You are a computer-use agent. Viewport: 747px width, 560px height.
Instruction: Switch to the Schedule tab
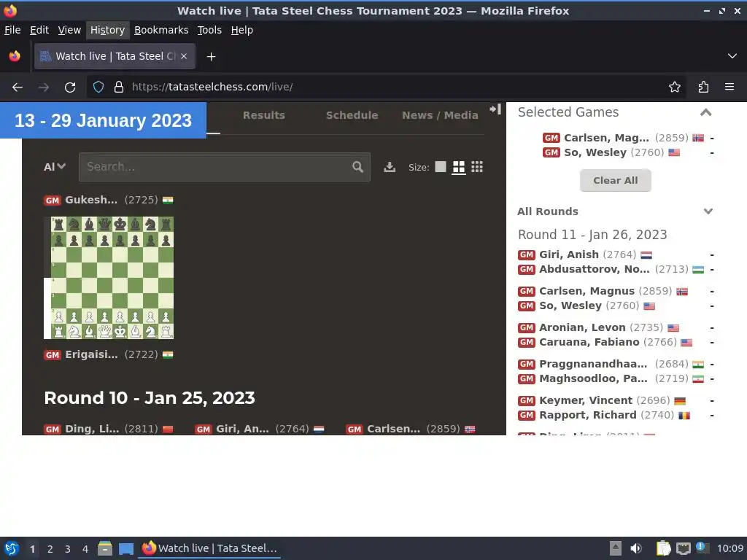[x=352, y=115]
